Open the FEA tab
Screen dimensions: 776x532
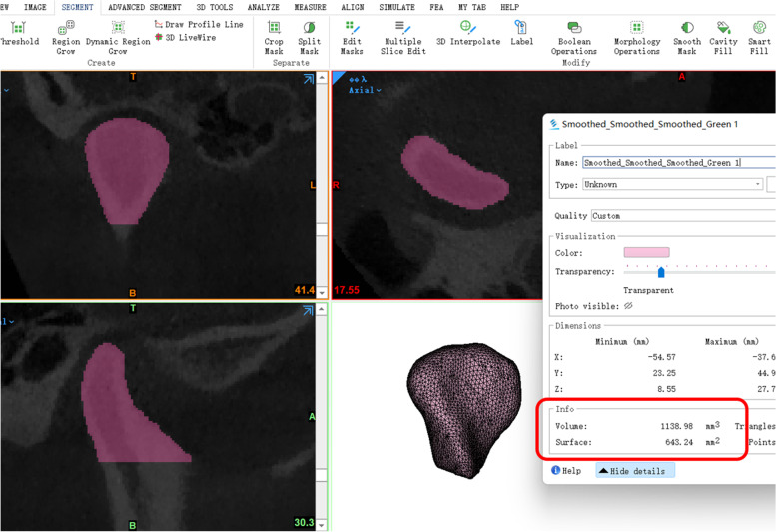point(436,7)
